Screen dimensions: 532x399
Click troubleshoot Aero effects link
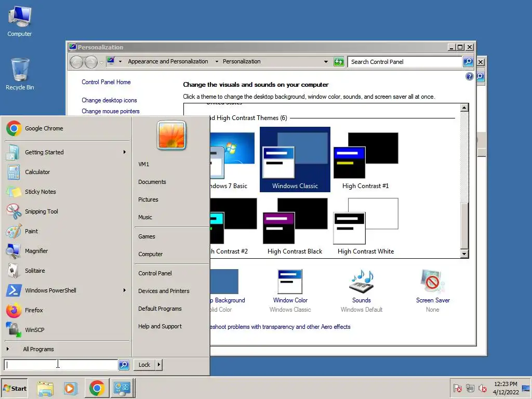point(280,327)
